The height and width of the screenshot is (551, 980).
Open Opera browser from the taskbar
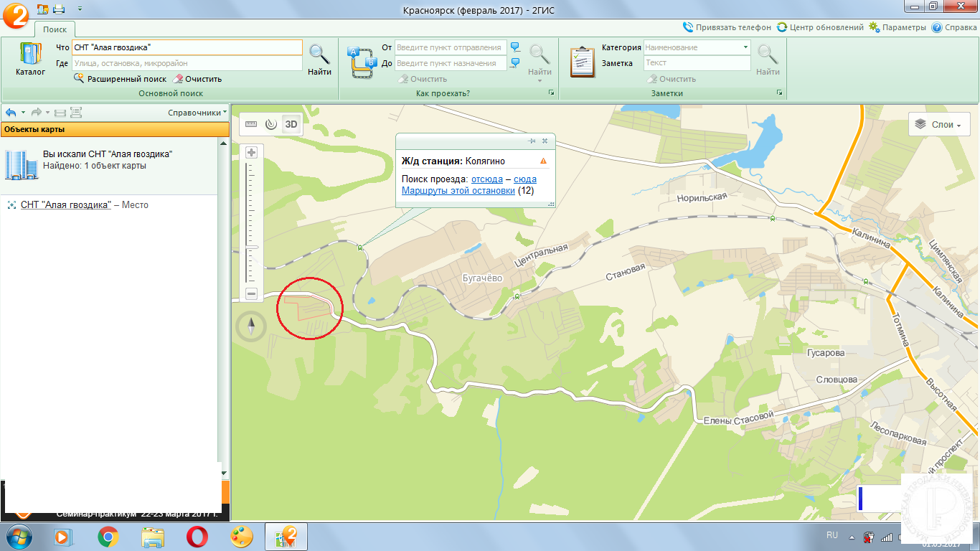[x=197, y=537]
